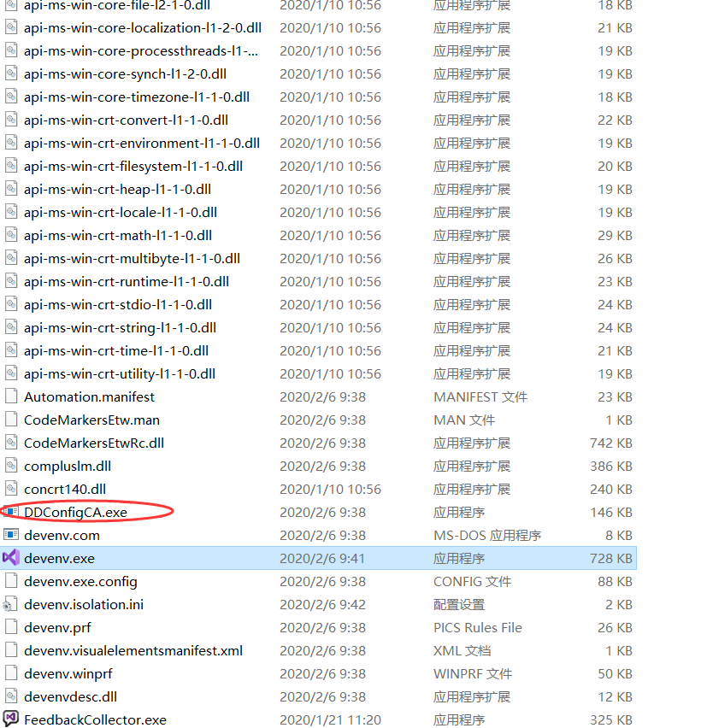
Task: Click the devenv.winprf document icon
Action: tap(10, 673)
